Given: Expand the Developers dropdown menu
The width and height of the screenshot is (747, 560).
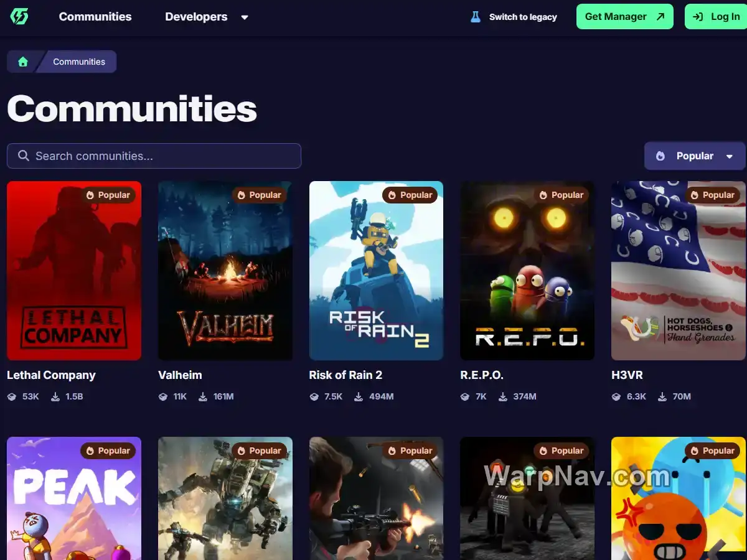Looking at the screenshot, I should (x=207, y=17).
